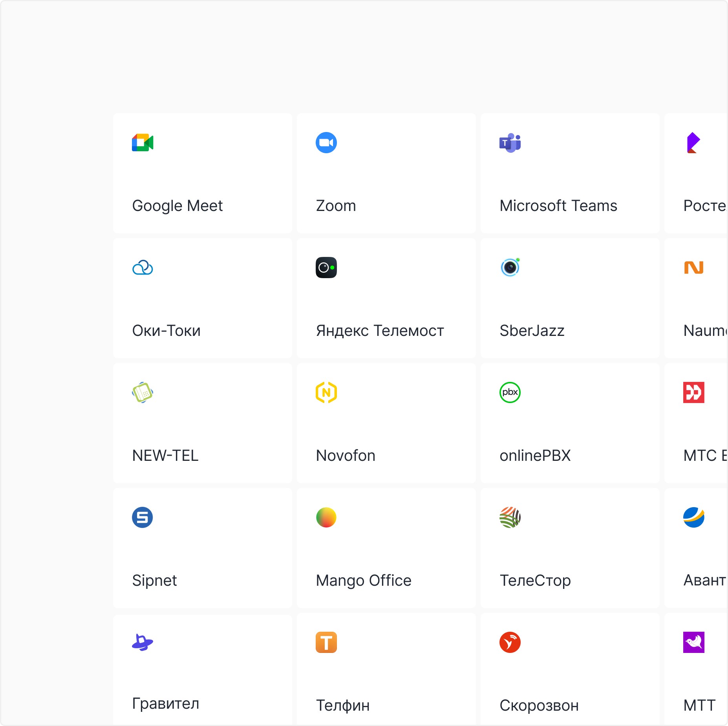Click the ТелеСтор striped globe icon
The height and width of the screenshot is (726, 728).
pyautogui.click(x=510, y=517)
